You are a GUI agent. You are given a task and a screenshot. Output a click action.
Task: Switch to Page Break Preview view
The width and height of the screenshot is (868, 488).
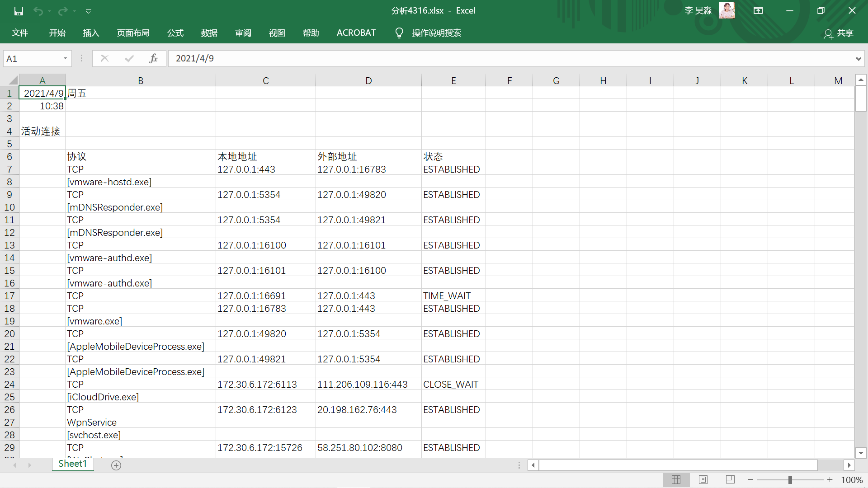point(730,480)
